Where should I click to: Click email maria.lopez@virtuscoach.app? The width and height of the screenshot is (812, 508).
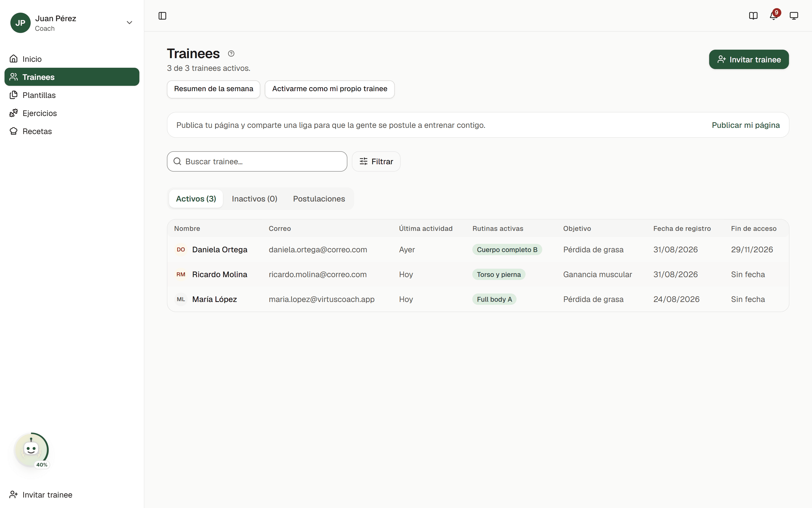(321, 299)
